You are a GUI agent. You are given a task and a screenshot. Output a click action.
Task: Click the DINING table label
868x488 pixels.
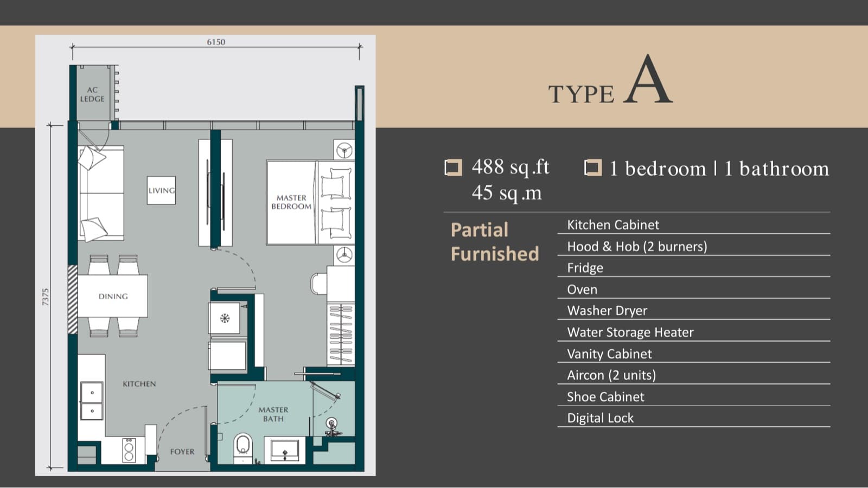pos(113,296)
